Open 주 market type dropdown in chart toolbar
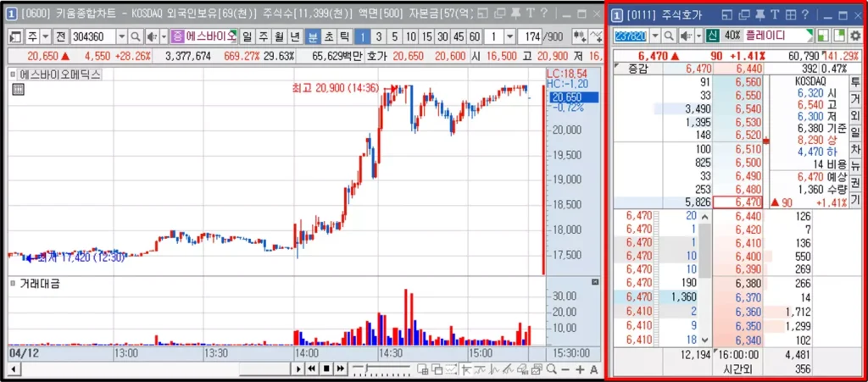868x382 pixels. pyautogui.click(x=46, y=37)
